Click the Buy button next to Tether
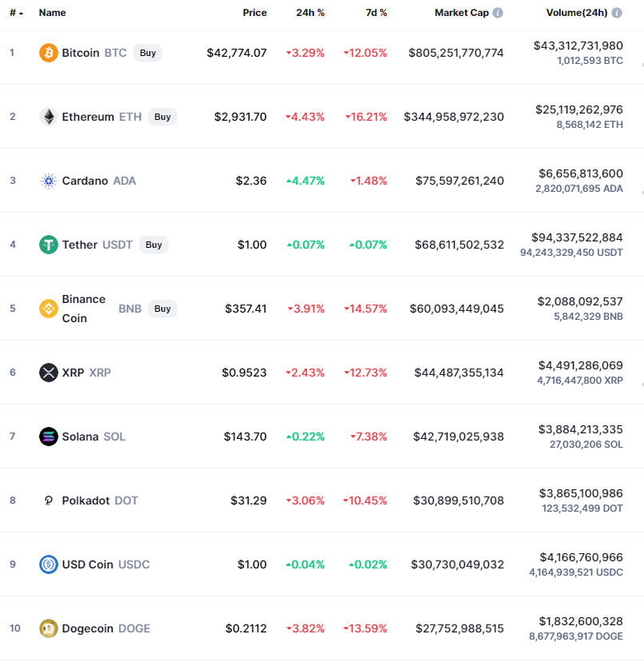Screen dimensions: 644x670 tap(153, 245)
